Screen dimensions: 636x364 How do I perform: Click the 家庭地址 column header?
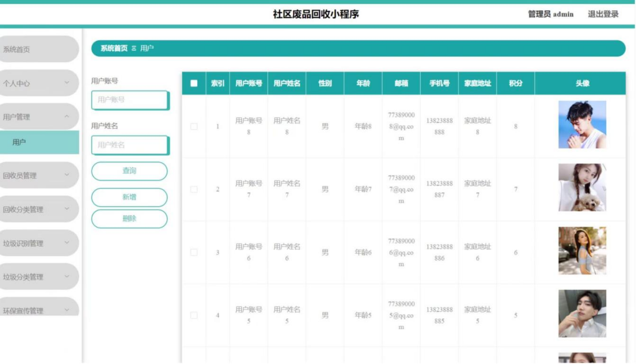click(477, 83)
